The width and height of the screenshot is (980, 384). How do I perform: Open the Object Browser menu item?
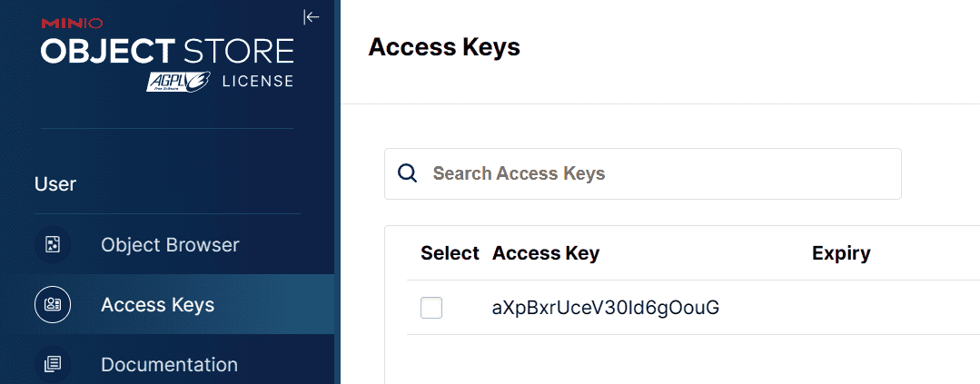coord(170,245)
